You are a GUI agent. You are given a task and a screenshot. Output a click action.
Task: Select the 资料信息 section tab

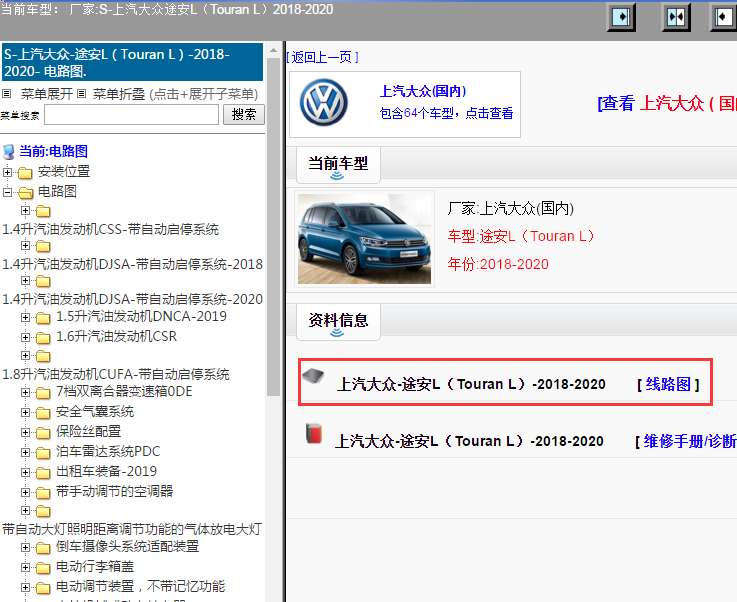click(x=338, y=321)
